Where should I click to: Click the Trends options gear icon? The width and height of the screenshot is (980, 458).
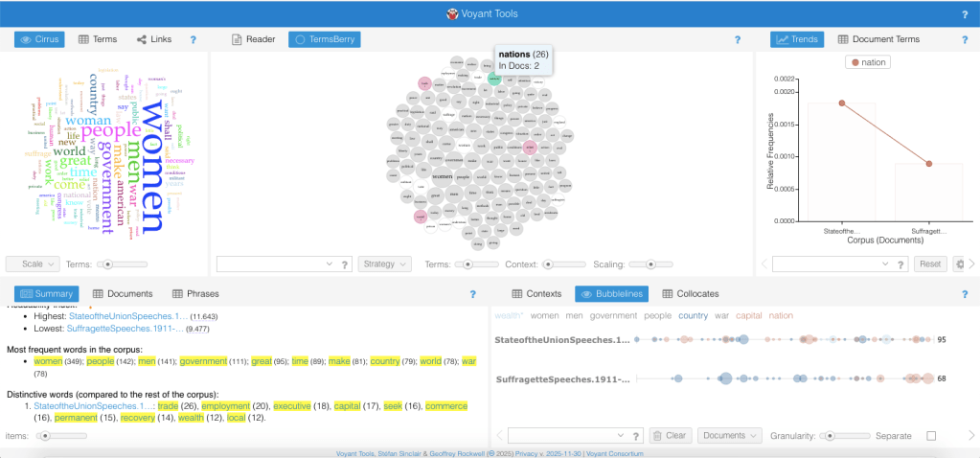pos(961,263)
